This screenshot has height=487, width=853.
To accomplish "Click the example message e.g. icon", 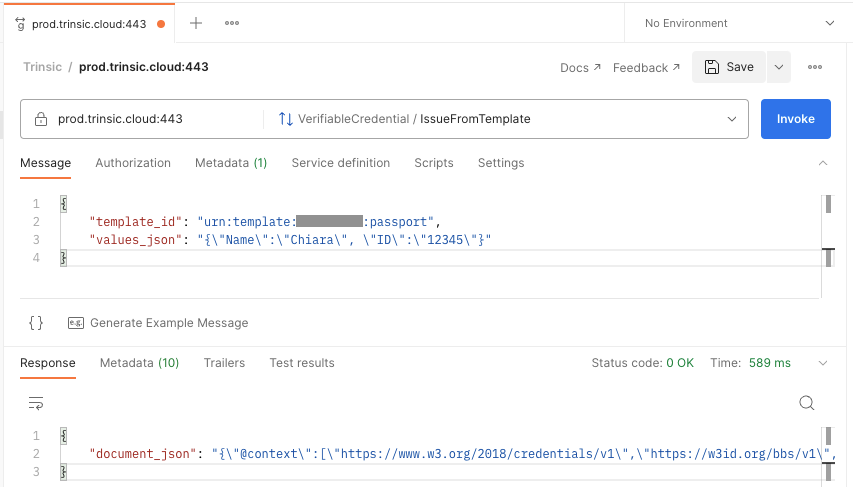I will (76, 323).
